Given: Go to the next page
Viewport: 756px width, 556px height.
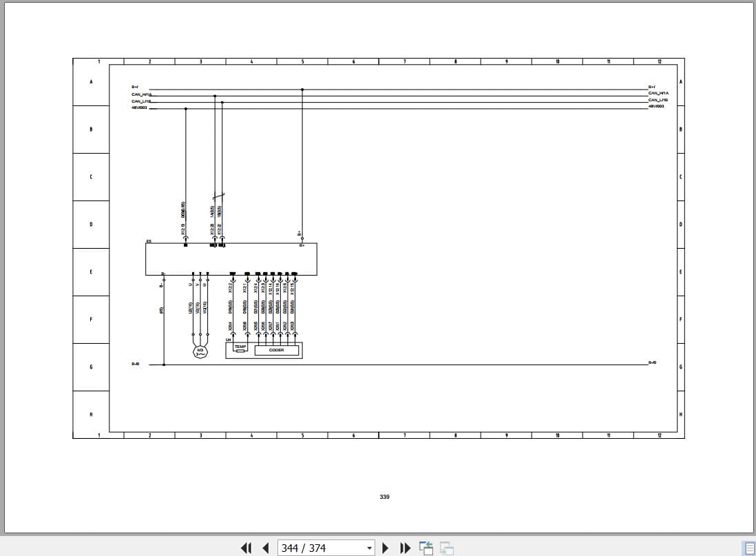Looking at the screenshot, I should pyautogui.click(x=385, y=548).
